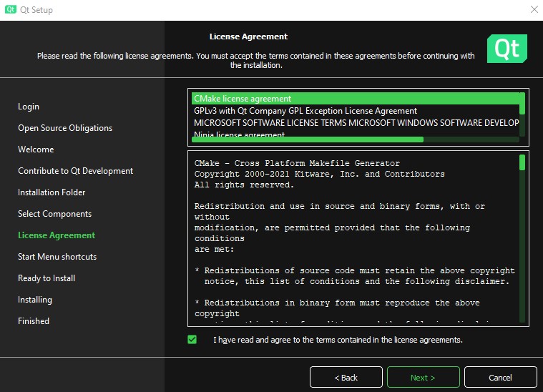The image size is (543, 392).
Task: Uncheck the license agreement acceptance checkbox
Action: (x=192, y=339)
